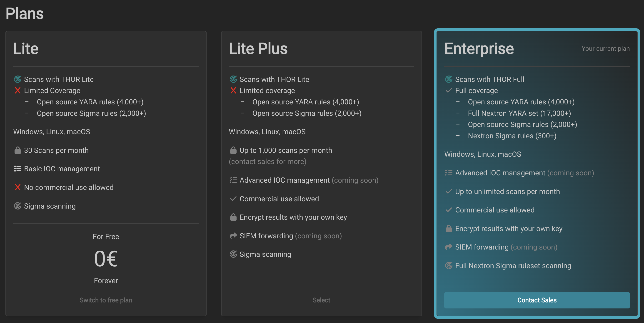Click the 0€ price in Lite plan
644x323 pixels.
[x=106, y=259]
